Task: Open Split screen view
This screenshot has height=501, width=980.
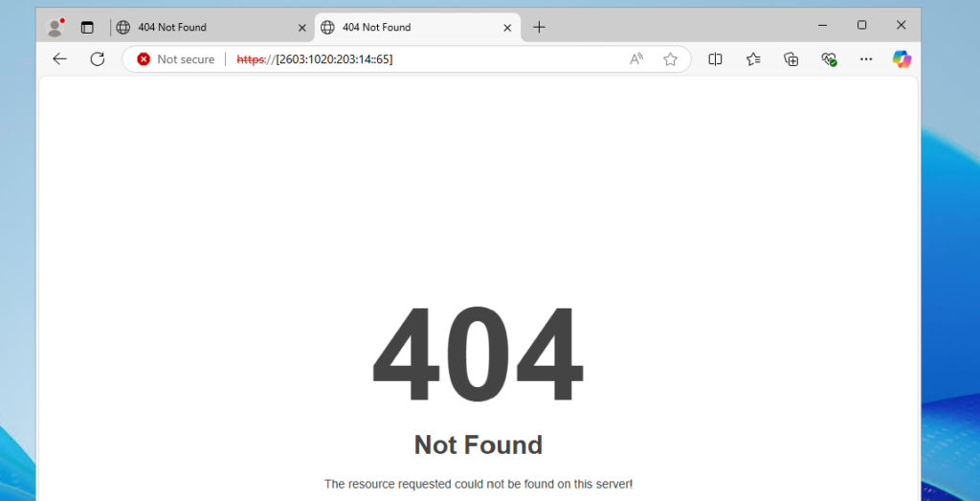Action: point(715,58)
